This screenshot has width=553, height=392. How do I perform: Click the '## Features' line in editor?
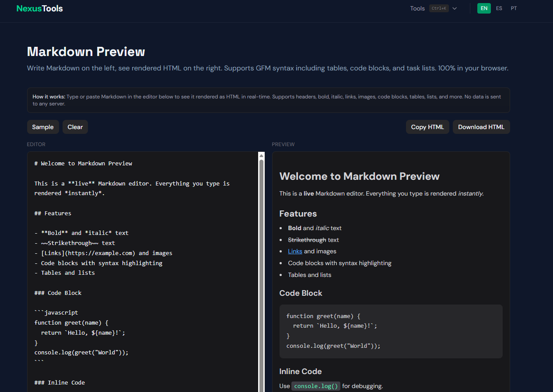click(x=53, y=213)
